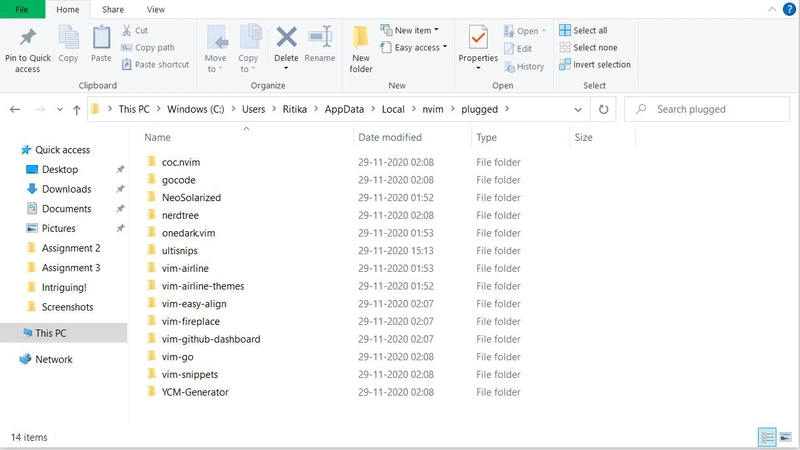Switch to details view layout icon
The height and width of the screenshot is (450, 800).
pos(767,437)
